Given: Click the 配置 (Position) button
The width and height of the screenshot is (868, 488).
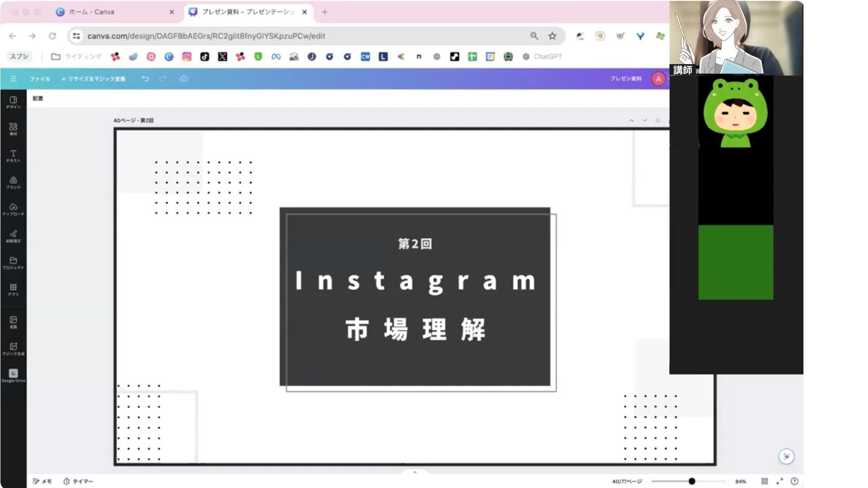Looking at the screenshot, I should tap(38, 98).
